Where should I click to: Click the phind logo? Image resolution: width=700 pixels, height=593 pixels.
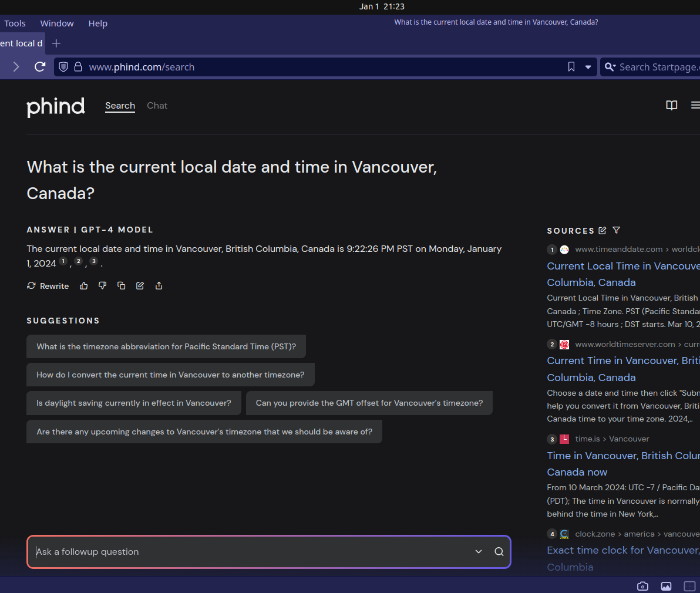pos(56,107)
